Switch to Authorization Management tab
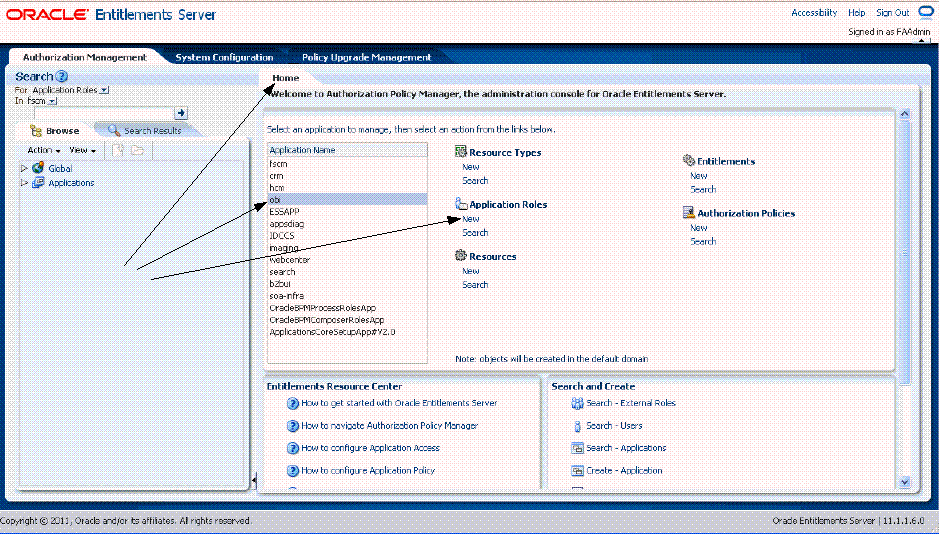The image size is (939, 534). [84, 57]
